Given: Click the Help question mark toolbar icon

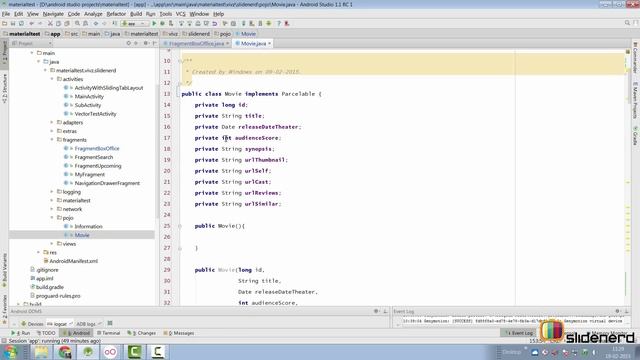Looking at the screenshot, I should (278, 24).
